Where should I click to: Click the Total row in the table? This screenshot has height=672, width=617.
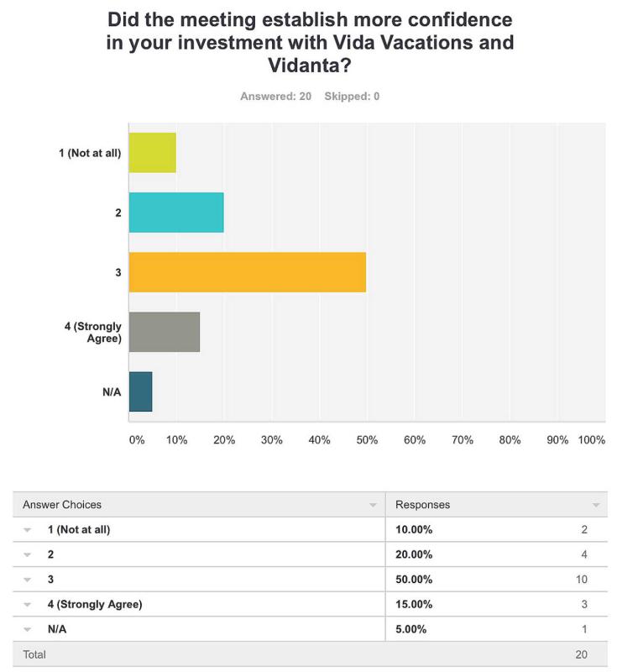[x=310, y=654]
